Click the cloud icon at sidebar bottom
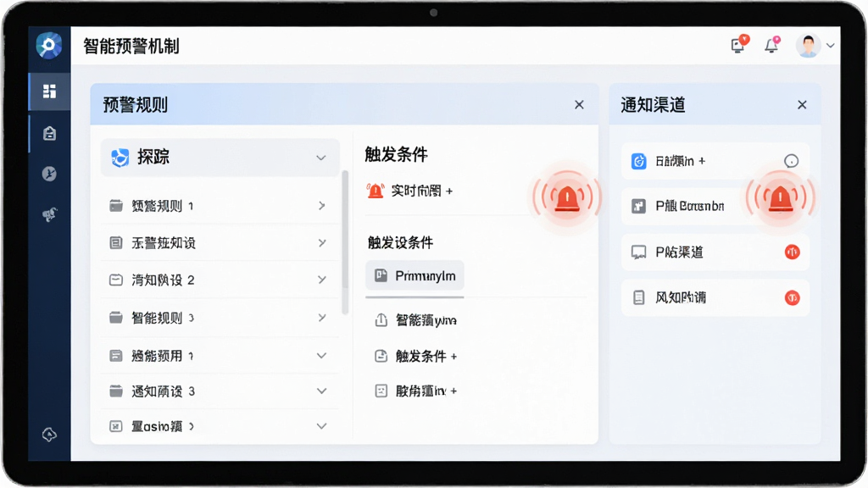The height and width of the screenshot is (488, 868). click(49, 435)
